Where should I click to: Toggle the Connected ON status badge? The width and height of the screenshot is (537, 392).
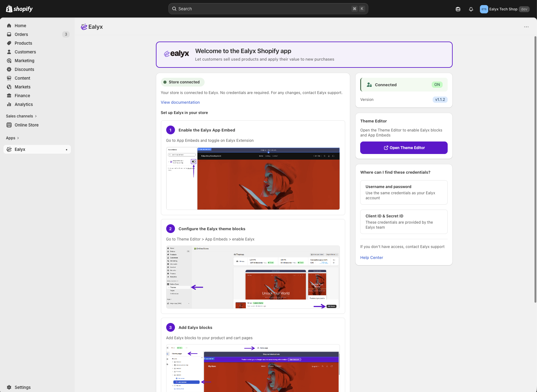click(x=437, y=85)
